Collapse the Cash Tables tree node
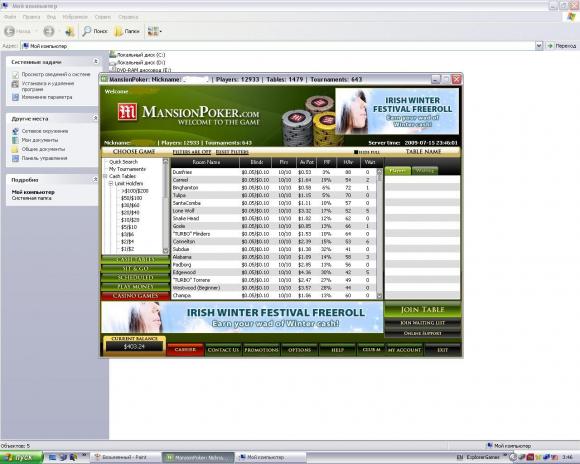This screenshot has height=464, width=580. click(105, 176)
